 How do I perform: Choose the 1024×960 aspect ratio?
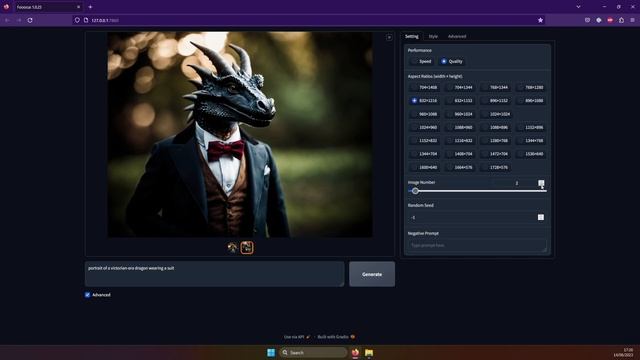coord(424,127)
